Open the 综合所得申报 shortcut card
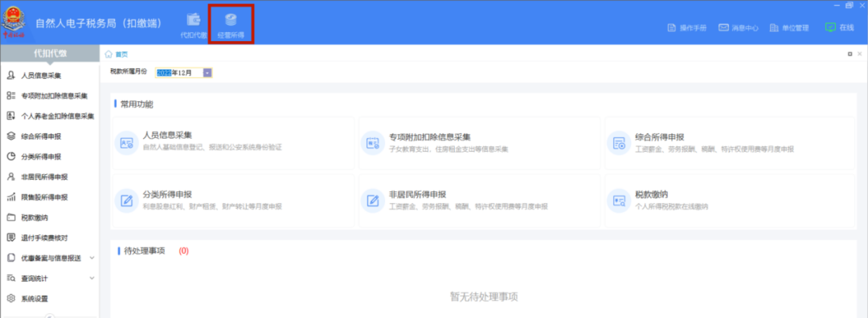 click(730, 143)
